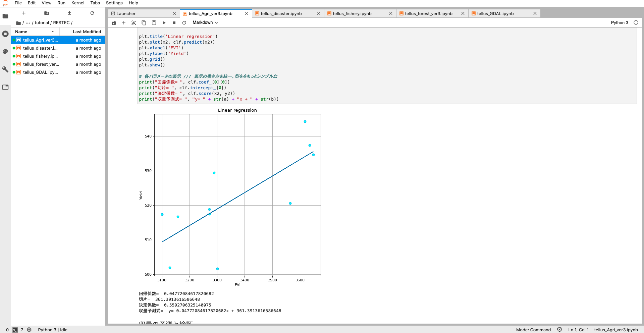Save the notebook with the disk icon
Viewport: 644px width, 333px height.
[114, 23]
